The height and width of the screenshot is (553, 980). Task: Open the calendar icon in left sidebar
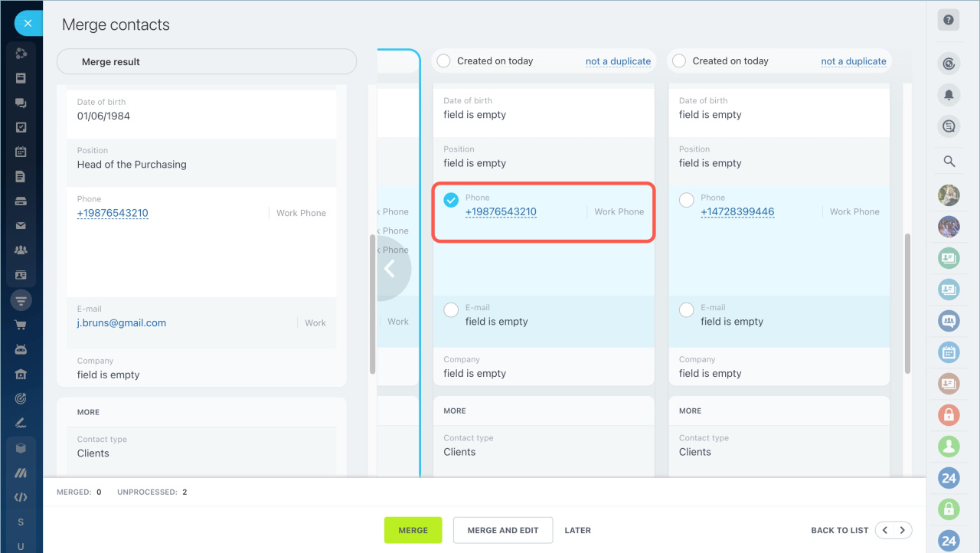21,152
